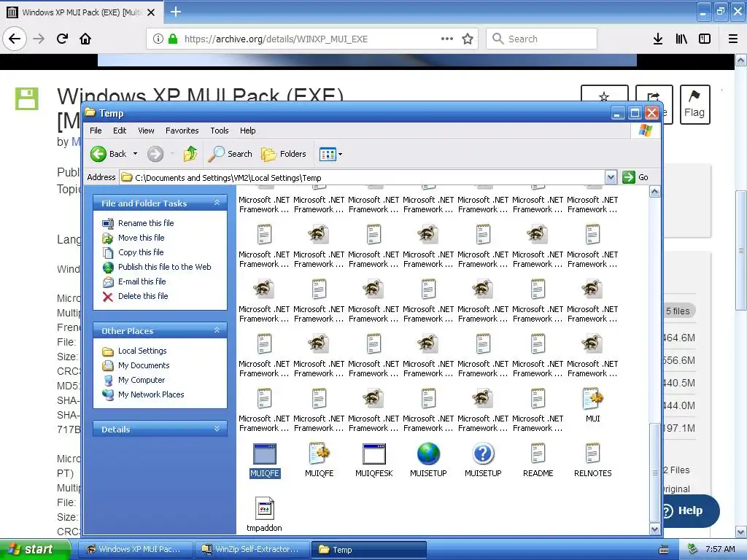Select the MUISETUP globe icon
The height and width of the screenshot is (560, 747).
pos(428,454)
